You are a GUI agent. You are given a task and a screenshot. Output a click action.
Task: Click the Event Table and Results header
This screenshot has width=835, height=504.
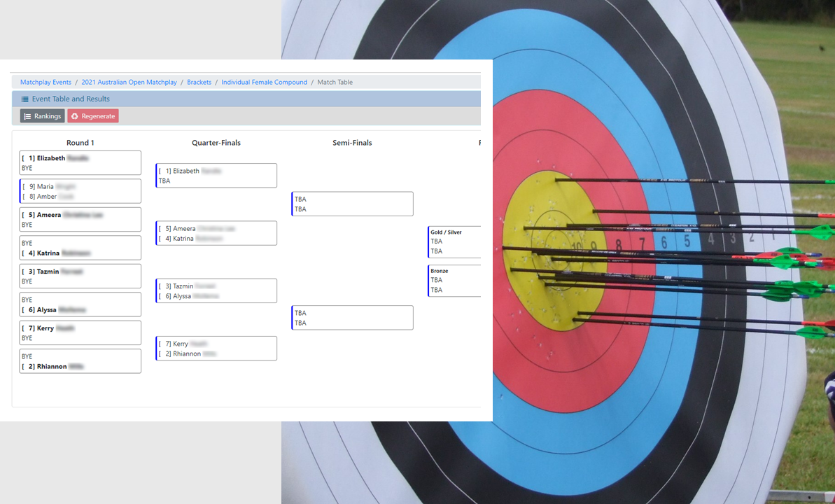pyautogui.click(x=71, y=99)
